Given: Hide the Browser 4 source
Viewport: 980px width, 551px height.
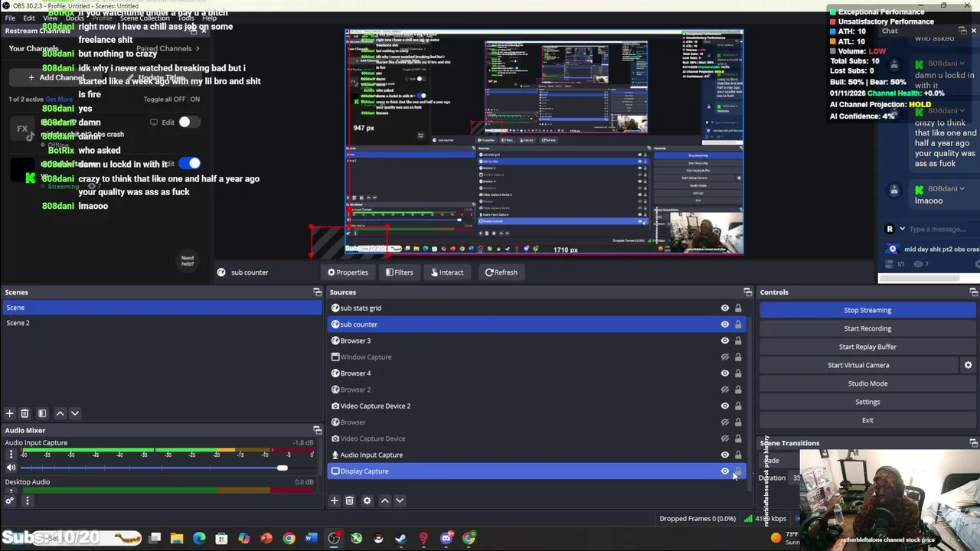Looking at the screenshot, I should (x=724, y=373).
